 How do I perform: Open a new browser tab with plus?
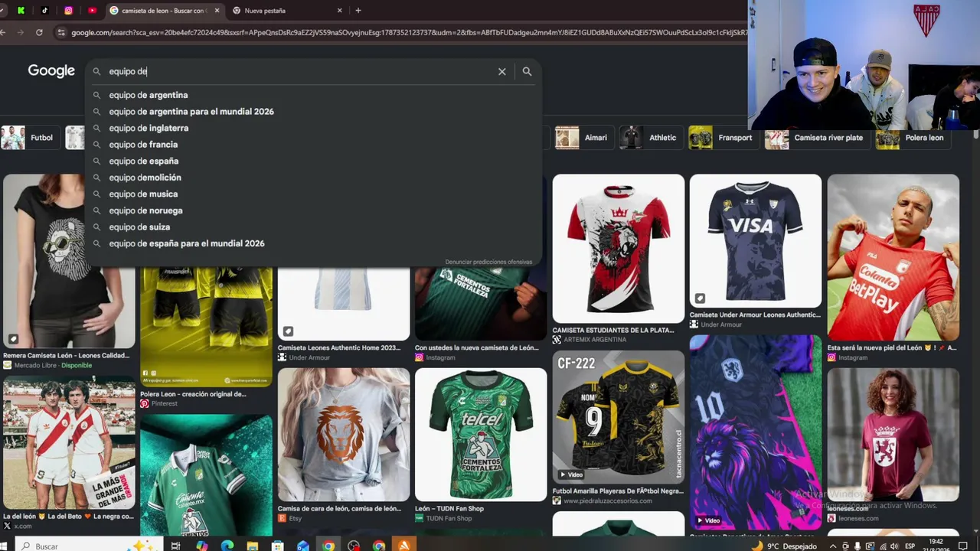358,11
